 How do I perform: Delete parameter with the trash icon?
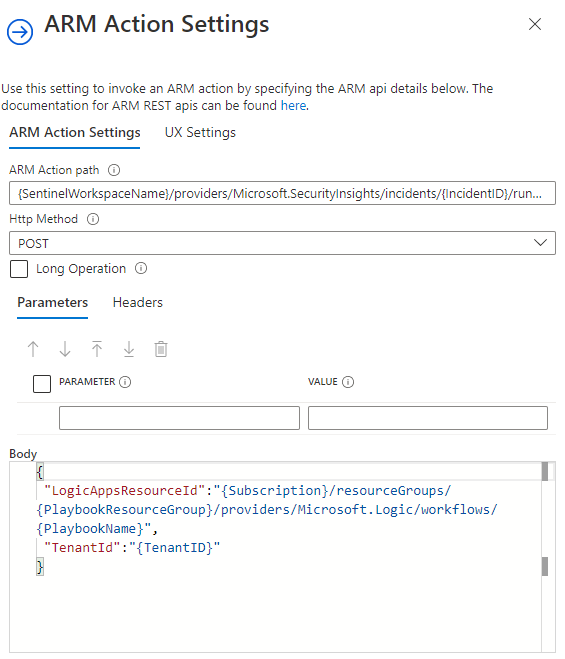click(161, 349)
